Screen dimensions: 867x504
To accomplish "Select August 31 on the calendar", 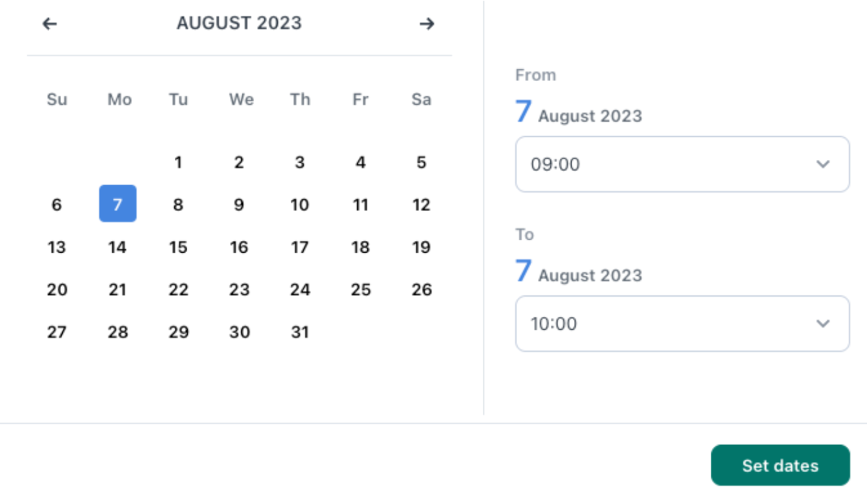I will tap(299, 332).
